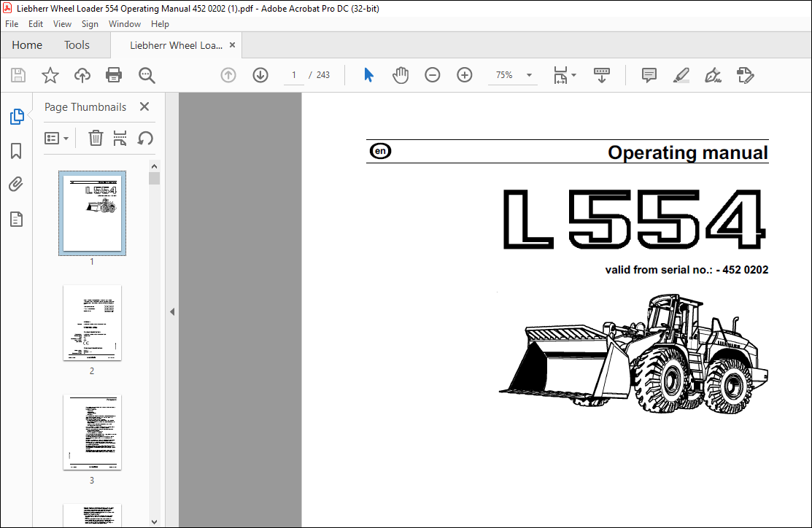Open Bookmarks panel in sidebar
The width and height of the screenshot is (812, 528).
coord(16,151)
